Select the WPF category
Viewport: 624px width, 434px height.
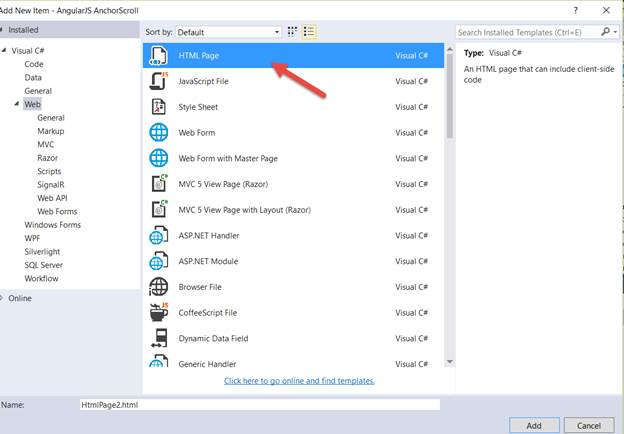(32, 238)
